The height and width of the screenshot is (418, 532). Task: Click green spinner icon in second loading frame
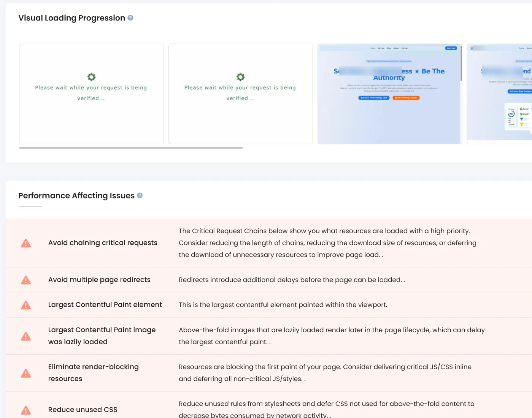(241, 77)
